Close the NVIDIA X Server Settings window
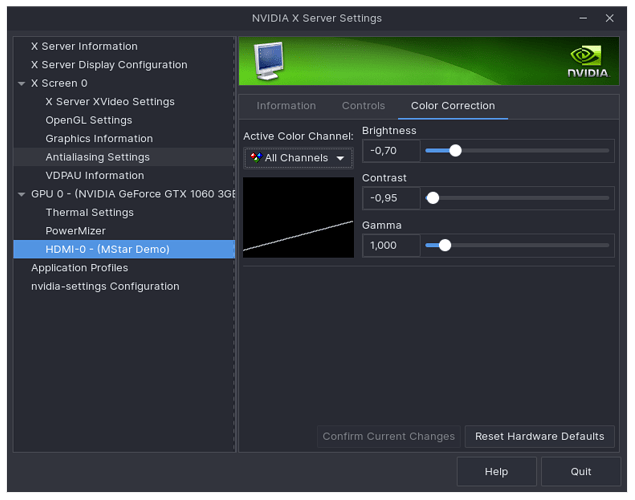 tap(609, 18)
